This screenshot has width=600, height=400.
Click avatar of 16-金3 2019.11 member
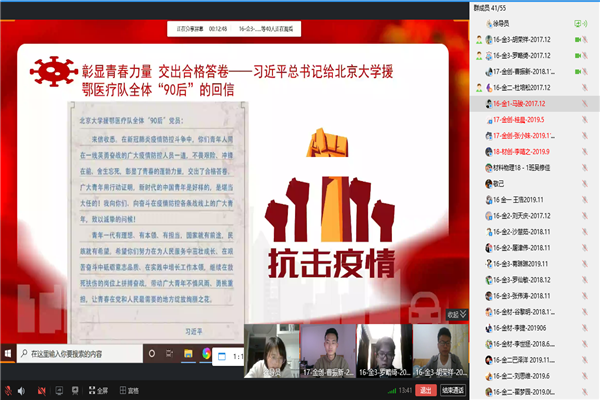489,264
